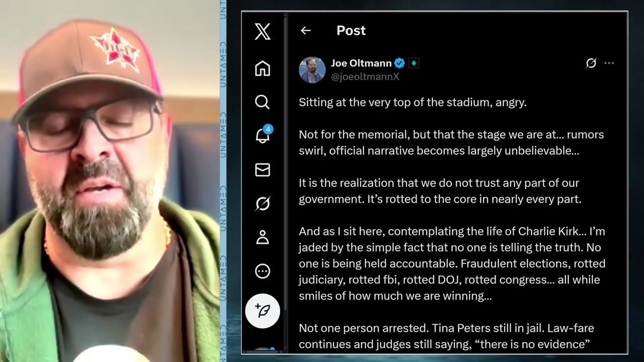
Task: Click Grok icon at post top-right
Action: 591,63
